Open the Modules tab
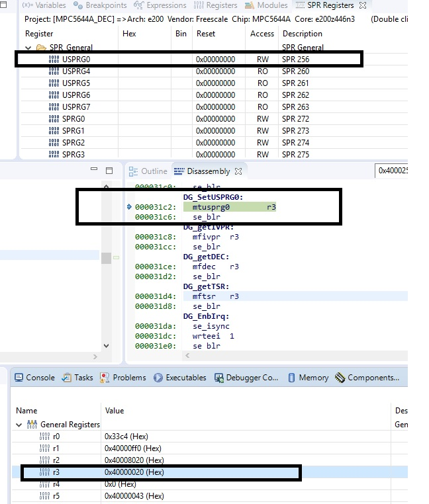 click(266, 5)
